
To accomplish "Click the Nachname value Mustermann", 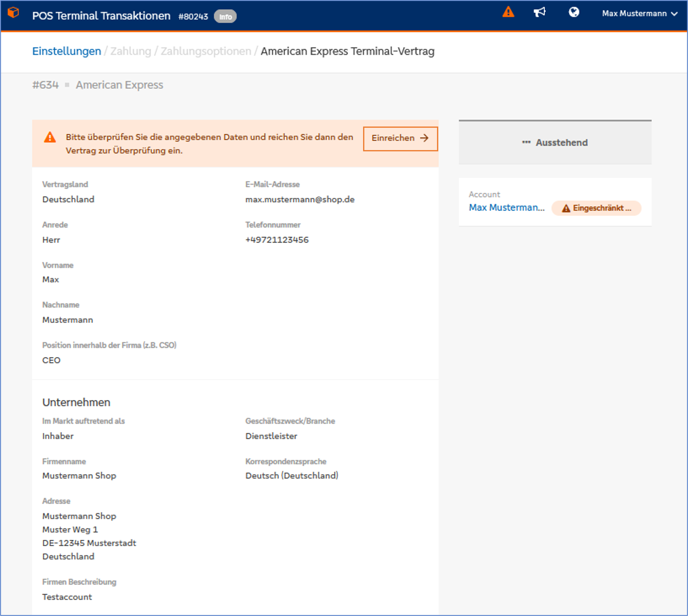I will [68, 320].
